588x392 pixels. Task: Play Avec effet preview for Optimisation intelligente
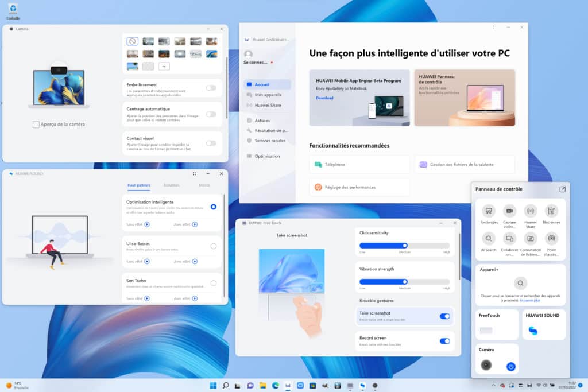click(195, 224)
